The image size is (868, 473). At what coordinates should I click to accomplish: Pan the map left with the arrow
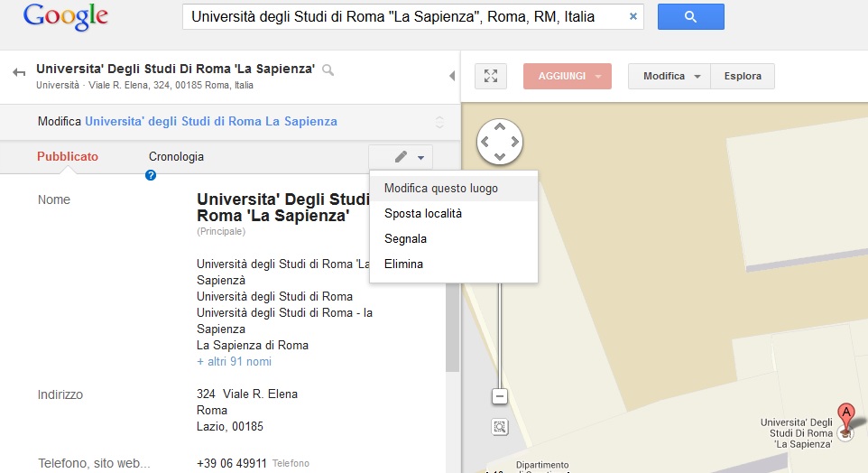coord(485,142)
